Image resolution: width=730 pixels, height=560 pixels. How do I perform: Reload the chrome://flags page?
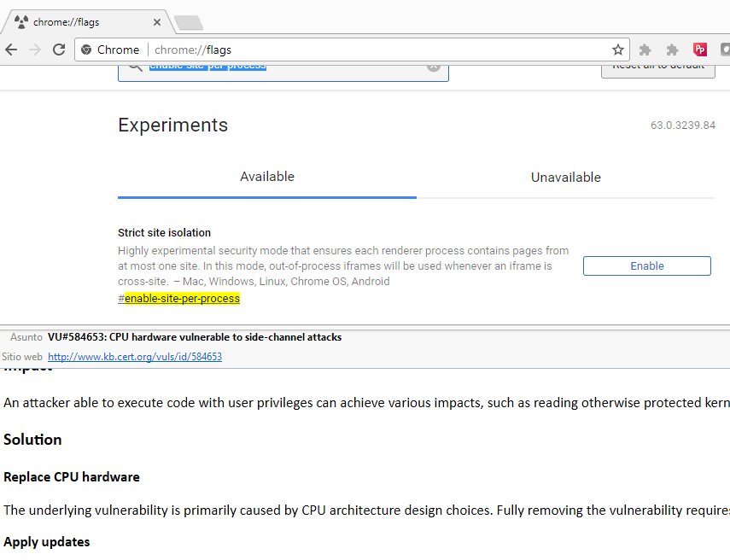tap(59, 50)
